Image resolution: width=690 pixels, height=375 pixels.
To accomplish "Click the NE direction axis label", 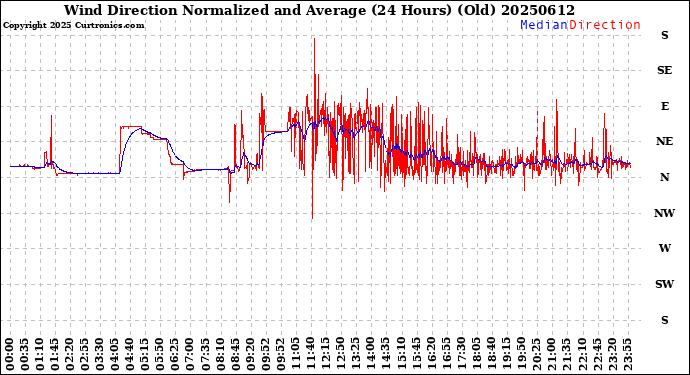I will pyautogui.click(x=664, y=141).
